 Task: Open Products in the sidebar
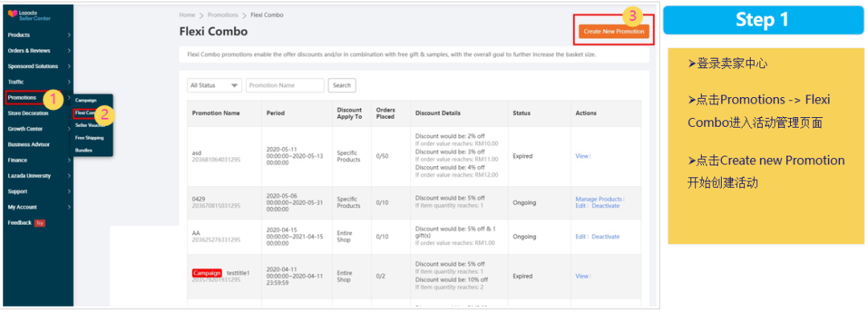click(18, 35)
